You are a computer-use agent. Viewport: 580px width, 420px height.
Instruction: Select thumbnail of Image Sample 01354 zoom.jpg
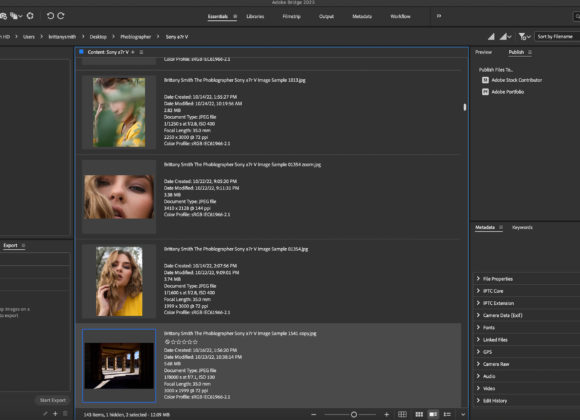[119, 196]
